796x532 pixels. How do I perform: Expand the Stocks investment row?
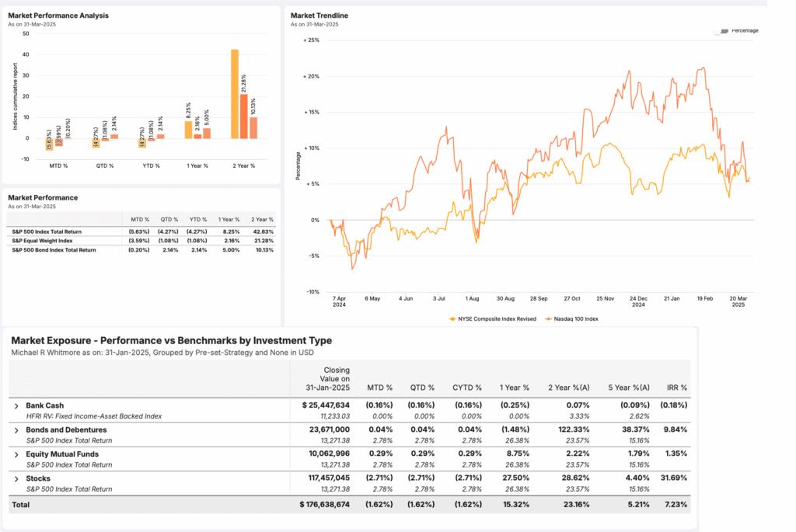[x=16, y=478]
